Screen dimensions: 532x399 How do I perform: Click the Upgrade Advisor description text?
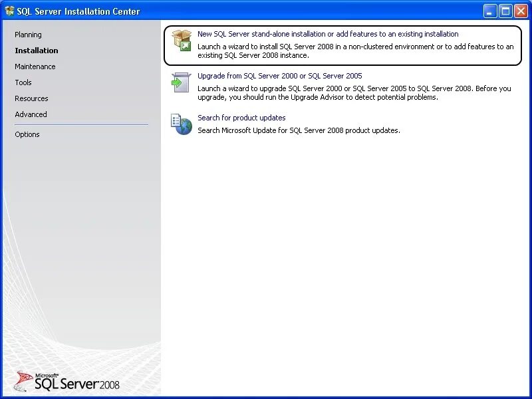coord(354,92)
